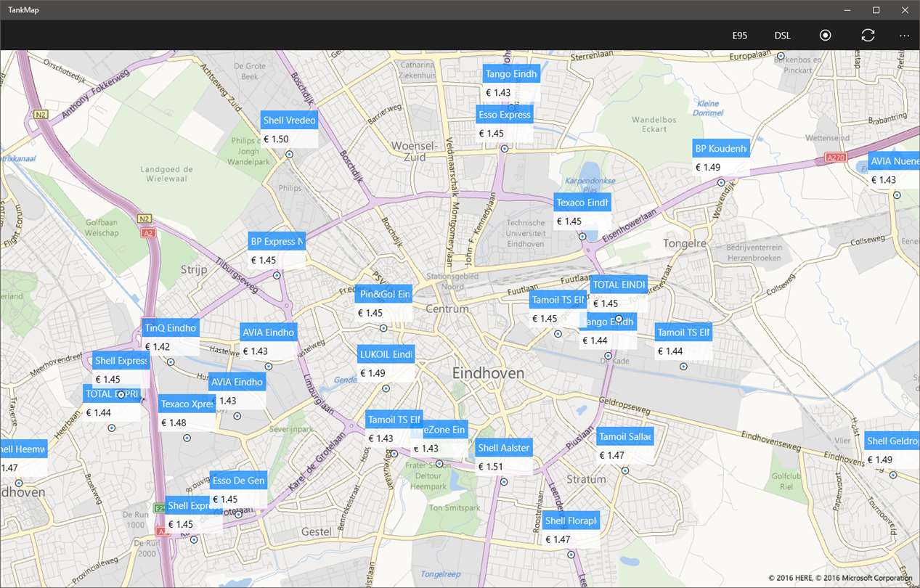Switch to DSL diesel prices
The image size is (920, 588).
(783, 36)
